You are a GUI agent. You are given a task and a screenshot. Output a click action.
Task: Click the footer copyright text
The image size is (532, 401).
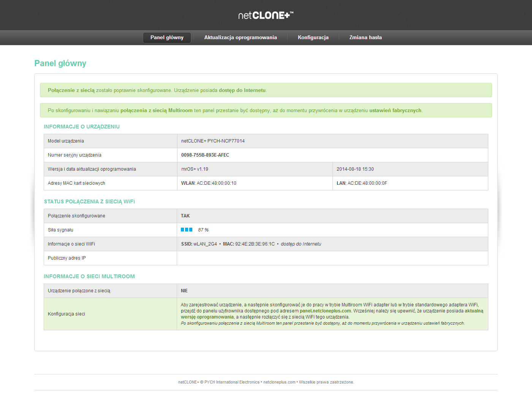(x=266, y=382)
